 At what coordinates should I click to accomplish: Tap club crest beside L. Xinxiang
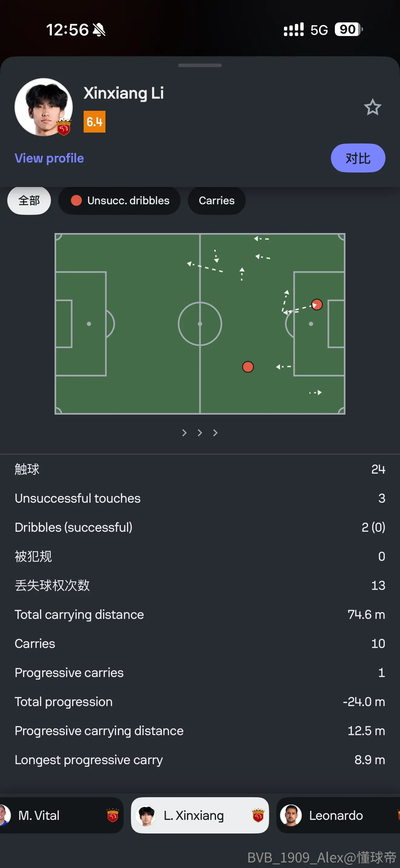coord(258,815)
